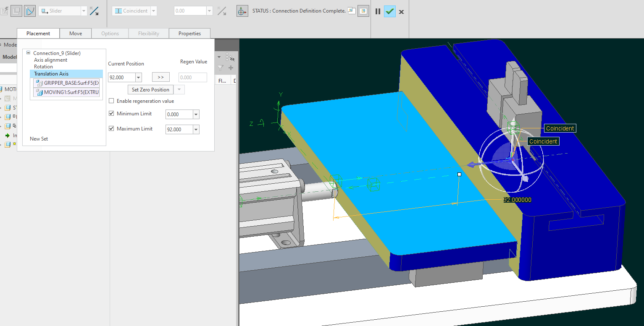Show component in assembly window icon
Screen dimensions: 644x326
[x=363, y=11]
